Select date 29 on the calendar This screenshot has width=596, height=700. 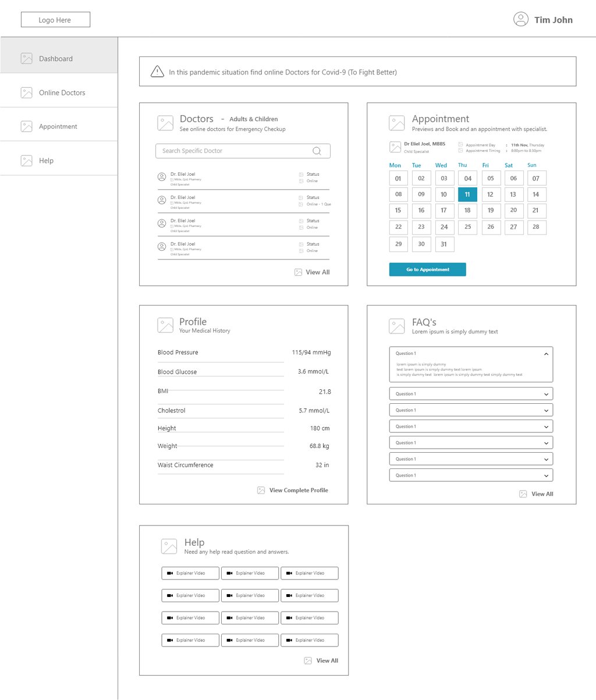(x=398, y=244)
